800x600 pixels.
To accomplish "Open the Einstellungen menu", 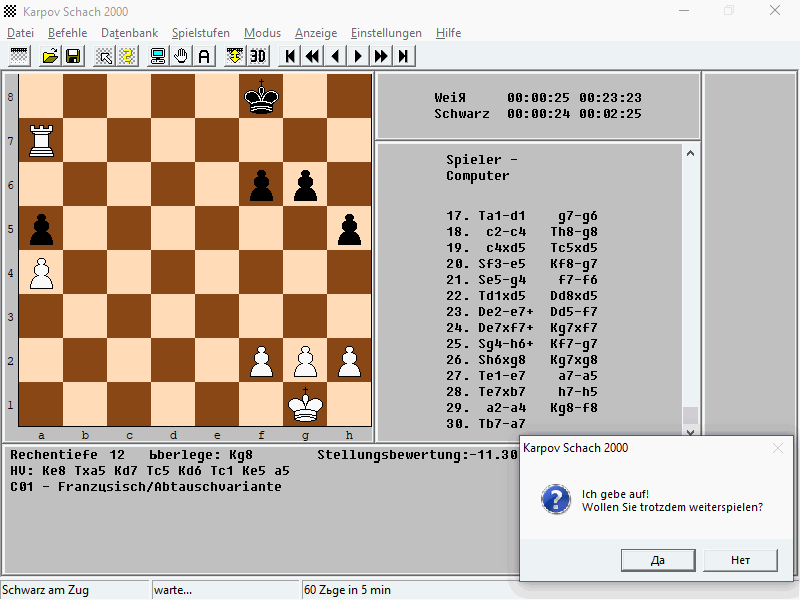I will click(386, 33).
